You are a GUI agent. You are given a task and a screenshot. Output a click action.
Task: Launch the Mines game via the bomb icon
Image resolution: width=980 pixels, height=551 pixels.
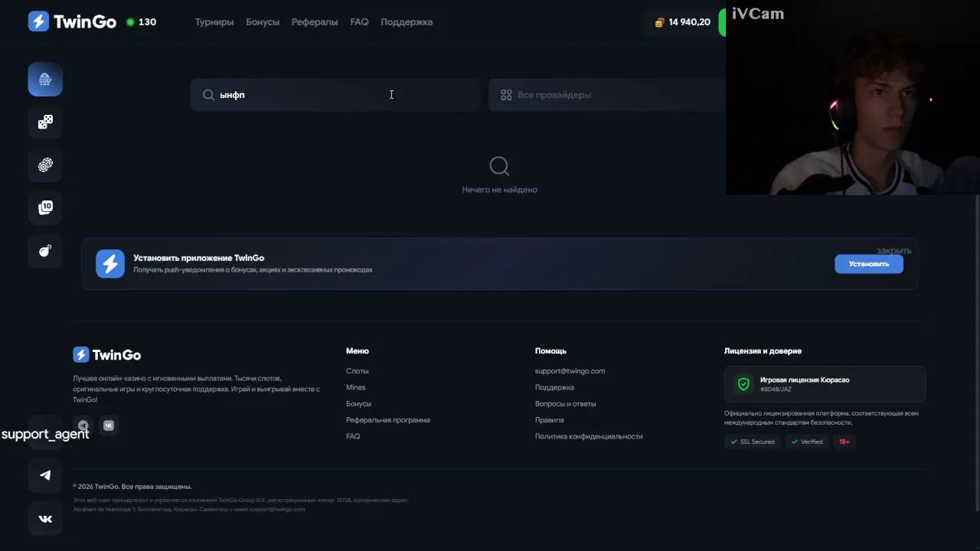[45, 250]
